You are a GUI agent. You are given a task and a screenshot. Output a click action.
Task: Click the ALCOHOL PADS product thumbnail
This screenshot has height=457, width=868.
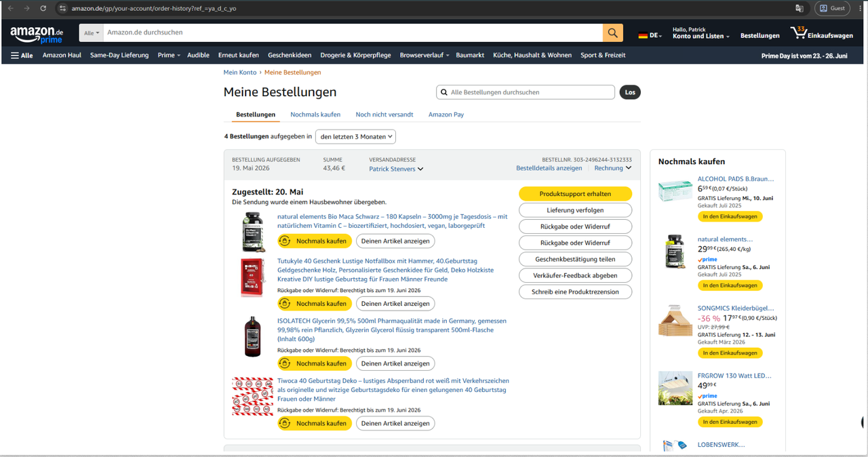[675, 191]
